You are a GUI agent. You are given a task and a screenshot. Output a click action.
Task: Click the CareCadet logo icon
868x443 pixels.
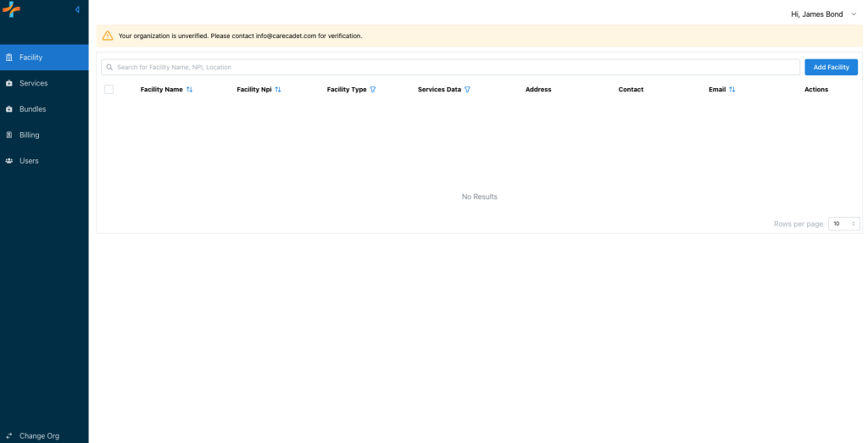click(11, 9)
